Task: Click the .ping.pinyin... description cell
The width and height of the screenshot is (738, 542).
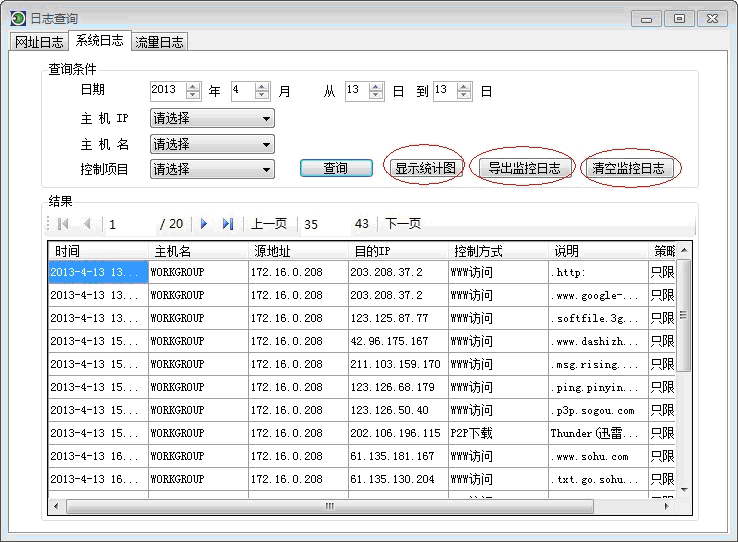Action: (598, 387)
